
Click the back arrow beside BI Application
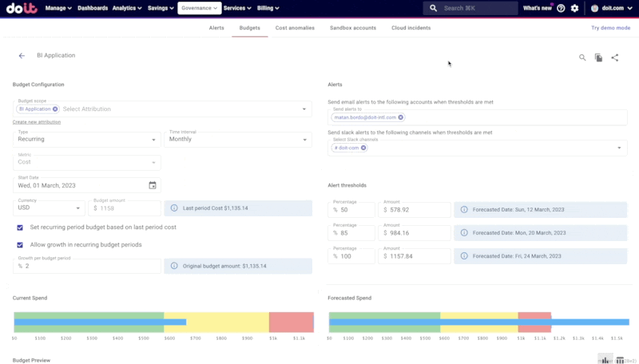click(x=22, y=56)
